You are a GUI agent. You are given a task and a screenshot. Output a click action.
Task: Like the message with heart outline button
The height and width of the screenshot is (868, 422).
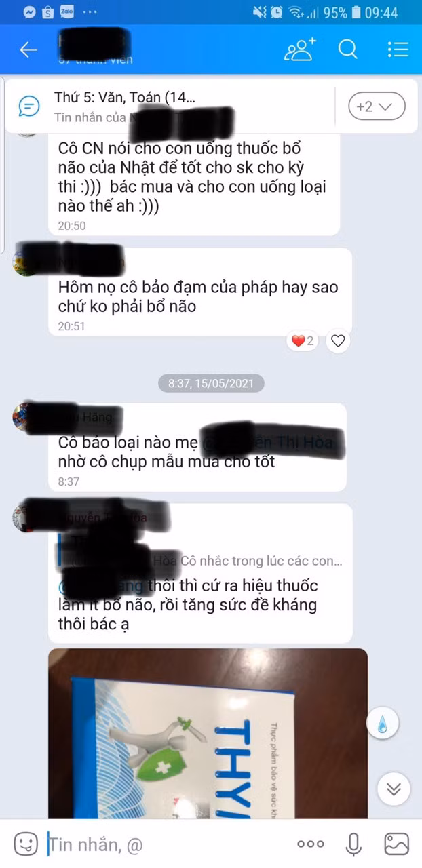click(x=338, y=341)
